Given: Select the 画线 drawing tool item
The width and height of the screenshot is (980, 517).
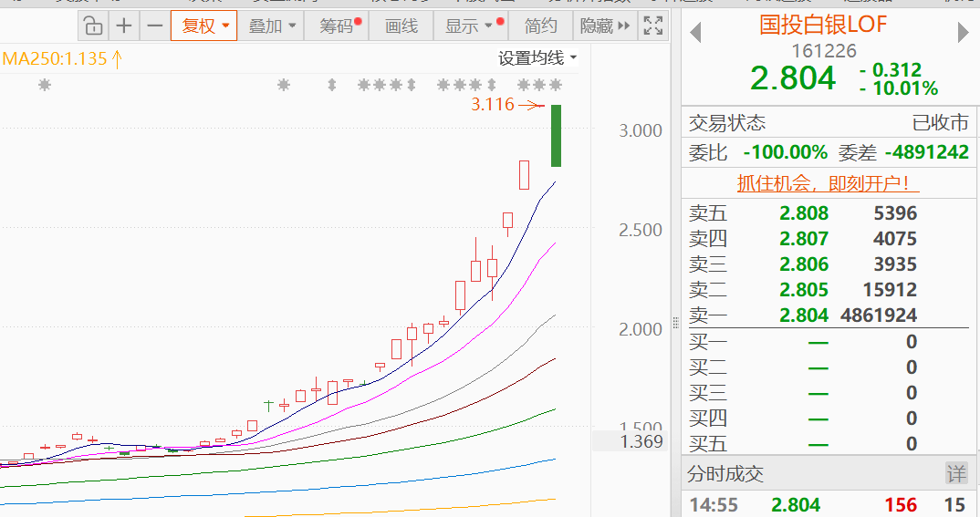Looking at the screenshot, I should click(x=401, y=26).
